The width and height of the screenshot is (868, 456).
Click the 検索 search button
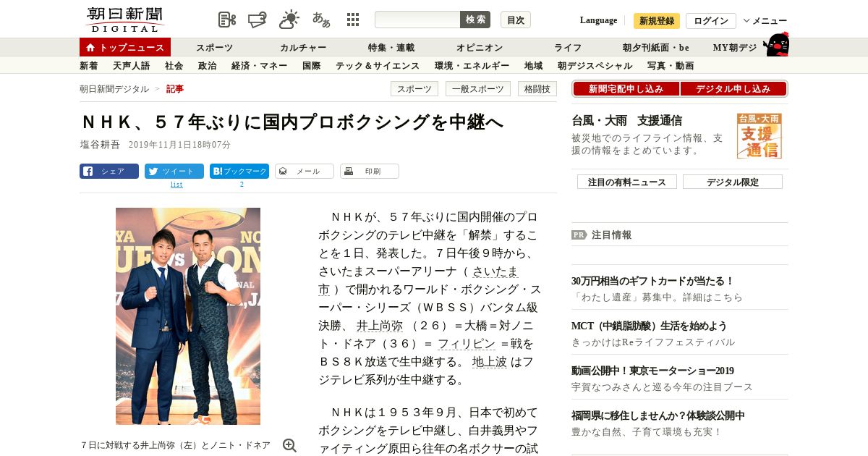point(475,20)
